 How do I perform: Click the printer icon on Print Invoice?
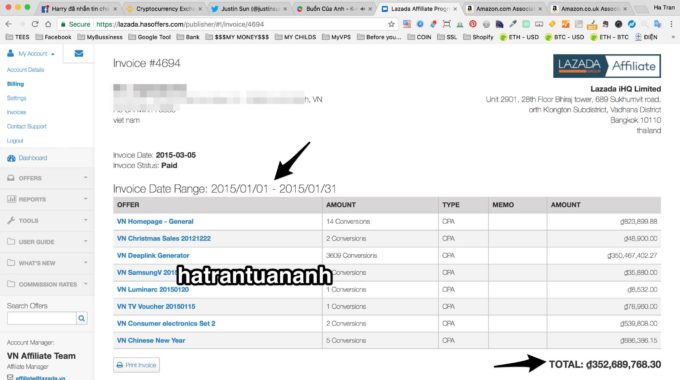tap(120, 365)
